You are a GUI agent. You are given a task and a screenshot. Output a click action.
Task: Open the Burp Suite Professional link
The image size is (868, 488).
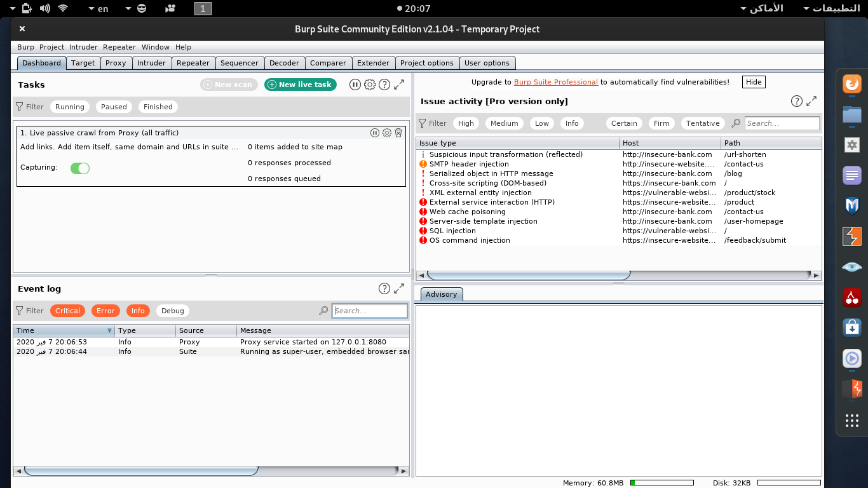556,82
